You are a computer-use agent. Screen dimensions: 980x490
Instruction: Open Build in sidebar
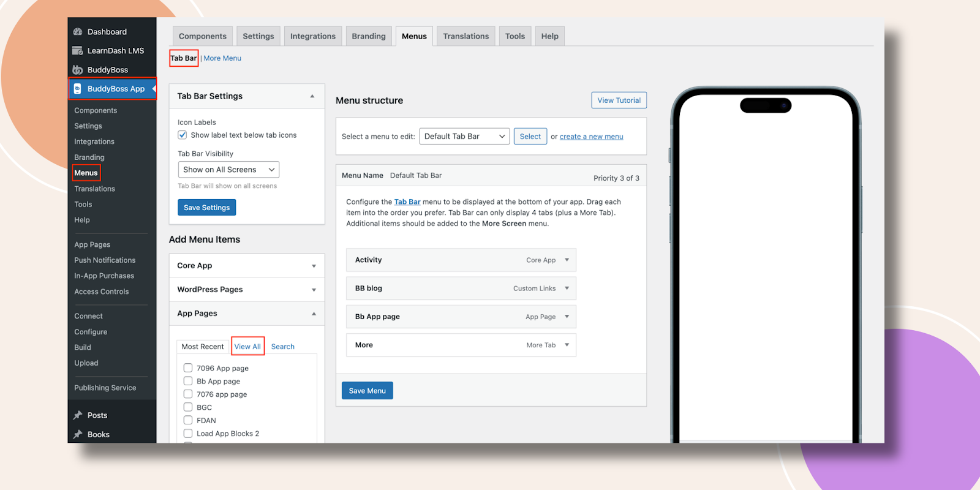83,347
